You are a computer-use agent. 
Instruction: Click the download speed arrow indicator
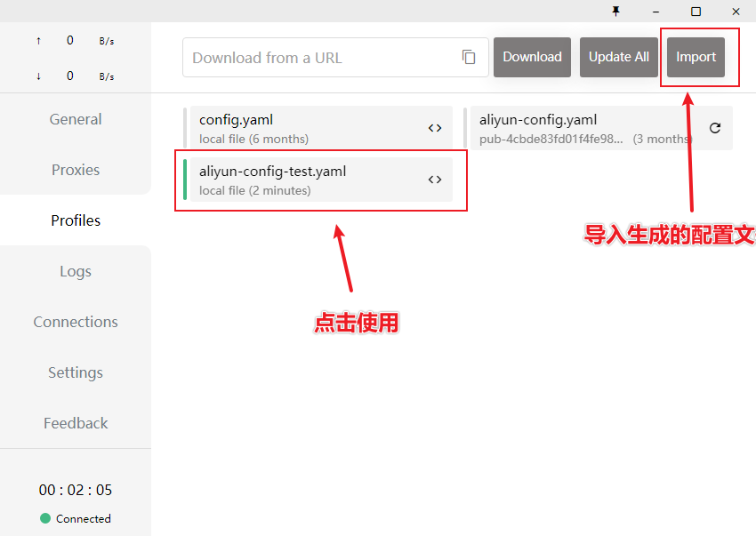pyautogui.click(x=38, y=76)
